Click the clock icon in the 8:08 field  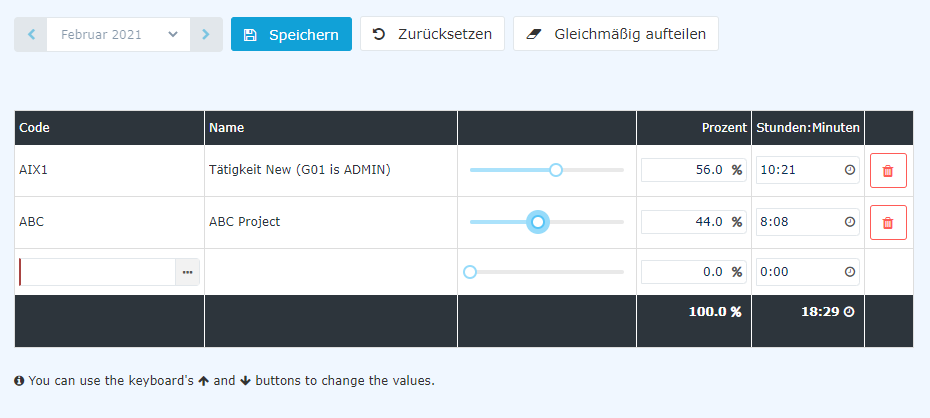pyautogui.click(x=849, y=222)
